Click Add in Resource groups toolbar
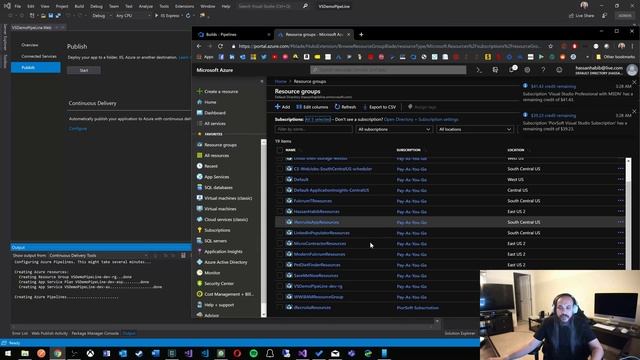The width and height of the screenshot is (640, 360). pos(282,107)
